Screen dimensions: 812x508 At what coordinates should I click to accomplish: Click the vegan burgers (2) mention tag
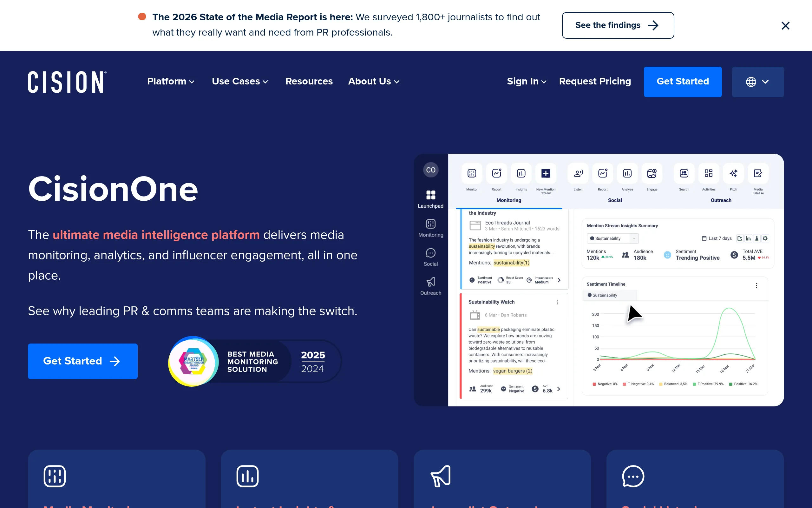pos(513,371)
